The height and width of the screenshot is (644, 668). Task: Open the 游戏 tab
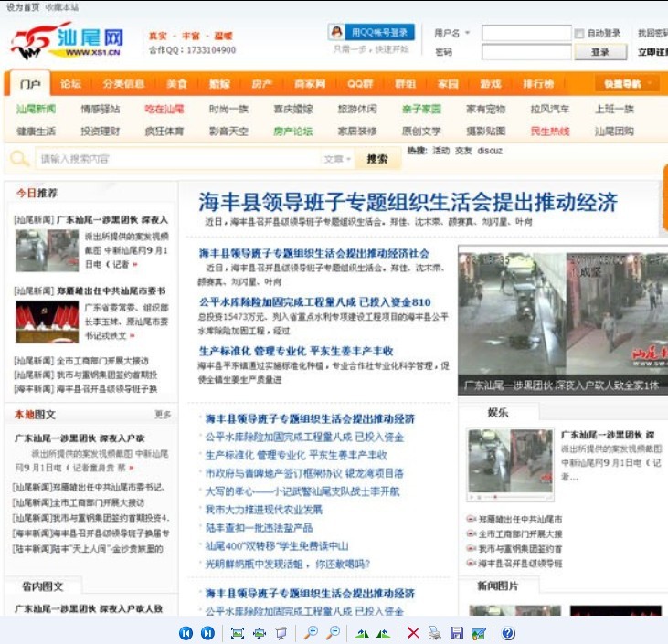[491, 83]
